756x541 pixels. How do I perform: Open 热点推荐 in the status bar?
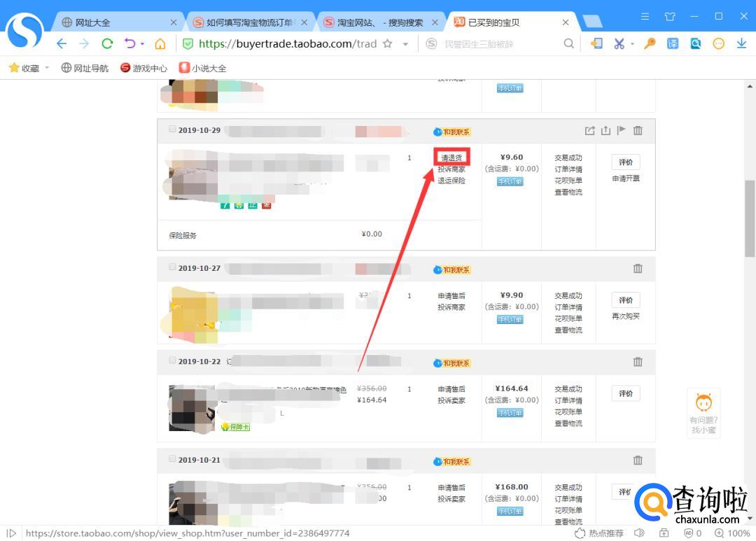(599, 533)
